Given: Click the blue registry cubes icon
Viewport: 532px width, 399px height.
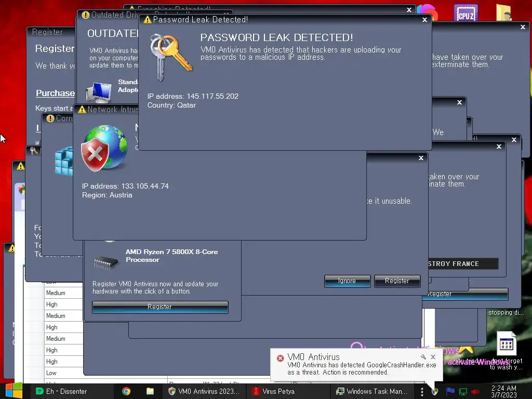Looking at the screenshot, I should pos(64,161).
